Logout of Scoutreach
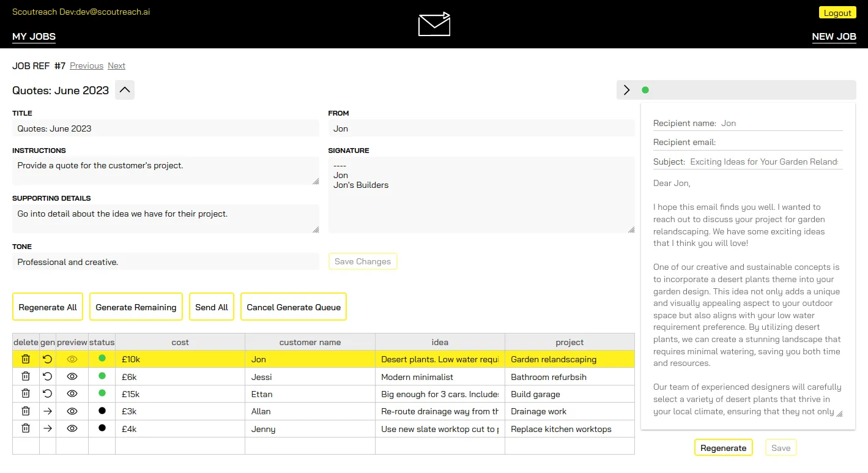 [837, 12]
